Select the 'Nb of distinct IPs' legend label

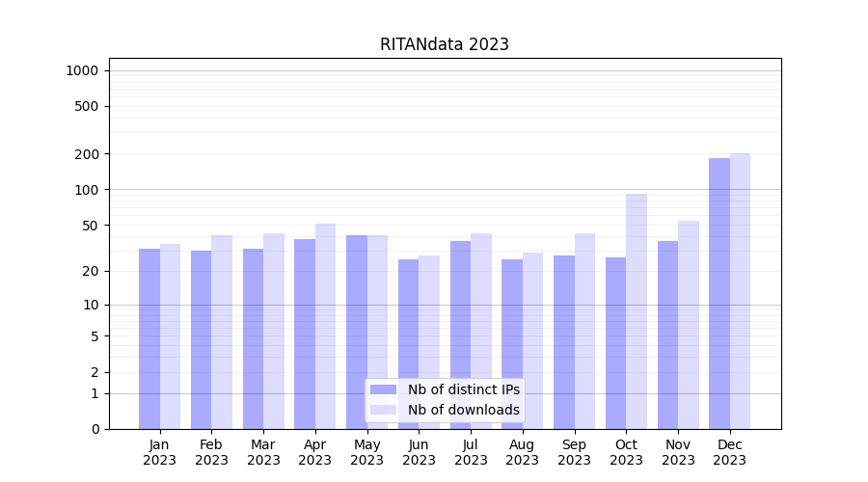463,389
